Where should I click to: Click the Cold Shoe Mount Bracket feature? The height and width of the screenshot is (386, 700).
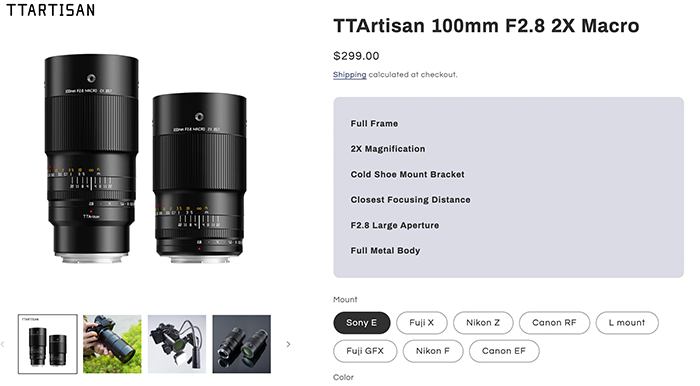(x=407, y=174)
